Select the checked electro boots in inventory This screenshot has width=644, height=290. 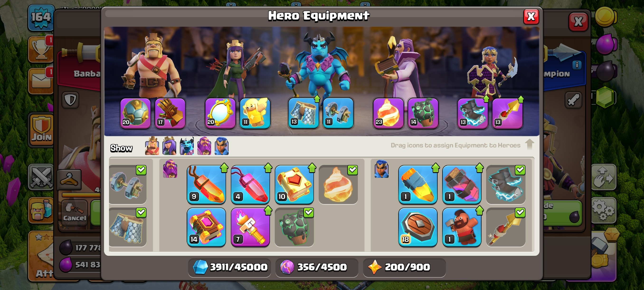point(506,184)
